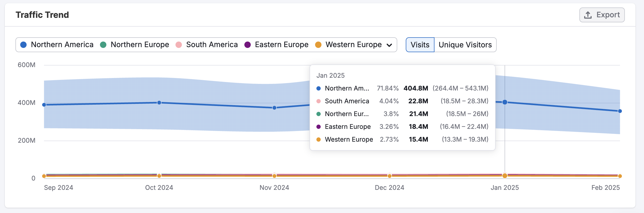644x213 pixels.
Task: Select the Northern America Jan 2025 data point
Action: [x=505, y=102]
